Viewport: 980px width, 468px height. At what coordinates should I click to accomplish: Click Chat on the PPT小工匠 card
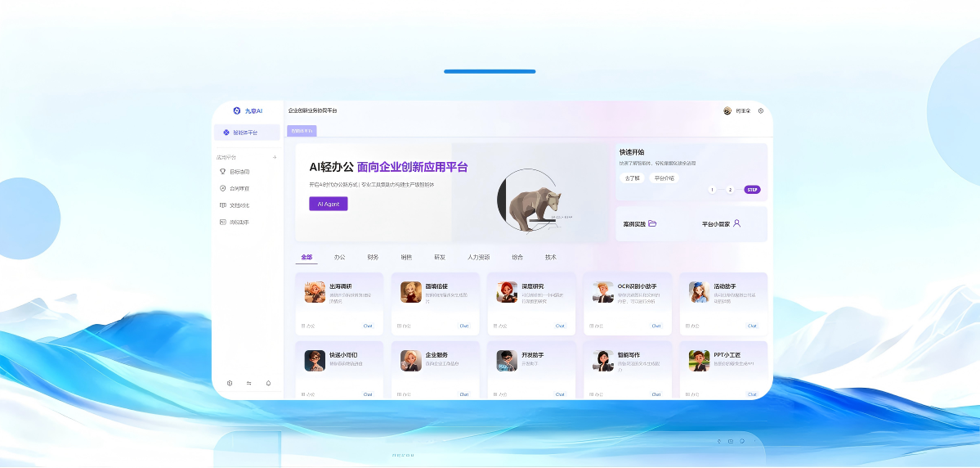coord(752,394)
